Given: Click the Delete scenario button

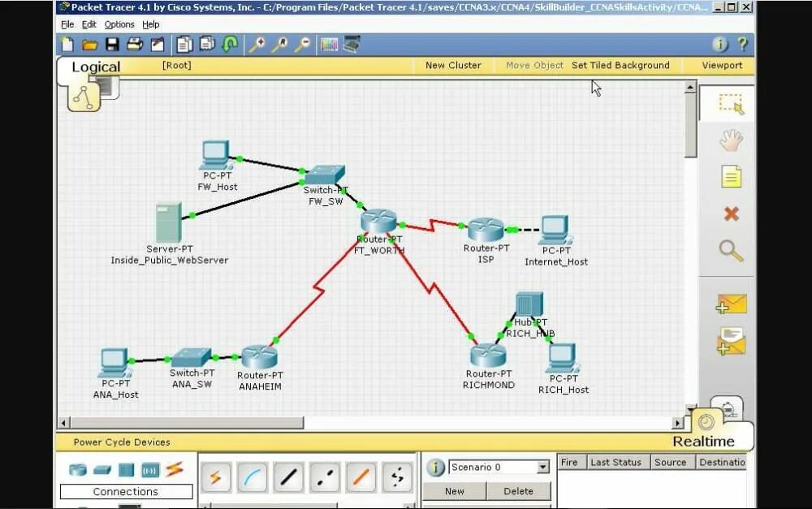Looking at the screenshot, I should click(x=518, y=491).
